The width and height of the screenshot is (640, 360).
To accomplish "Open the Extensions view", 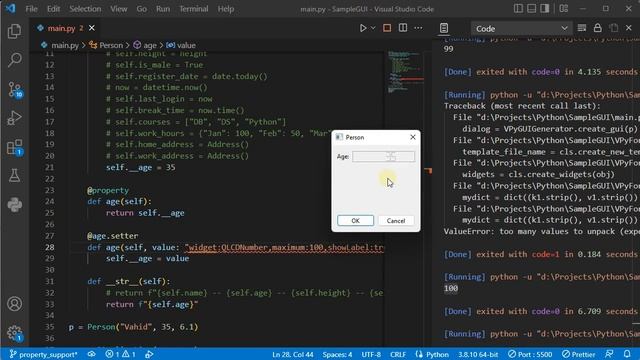I will click(x=15, y=147).
